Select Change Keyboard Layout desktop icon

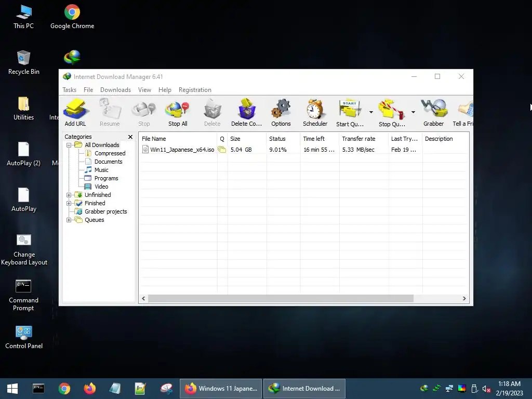24,249
